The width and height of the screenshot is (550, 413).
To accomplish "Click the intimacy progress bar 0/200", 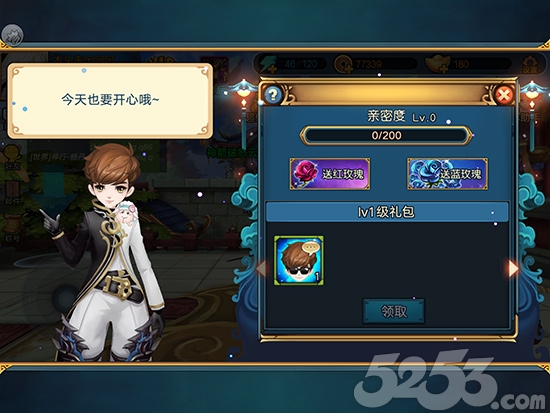I will click(x=386, y=135).
